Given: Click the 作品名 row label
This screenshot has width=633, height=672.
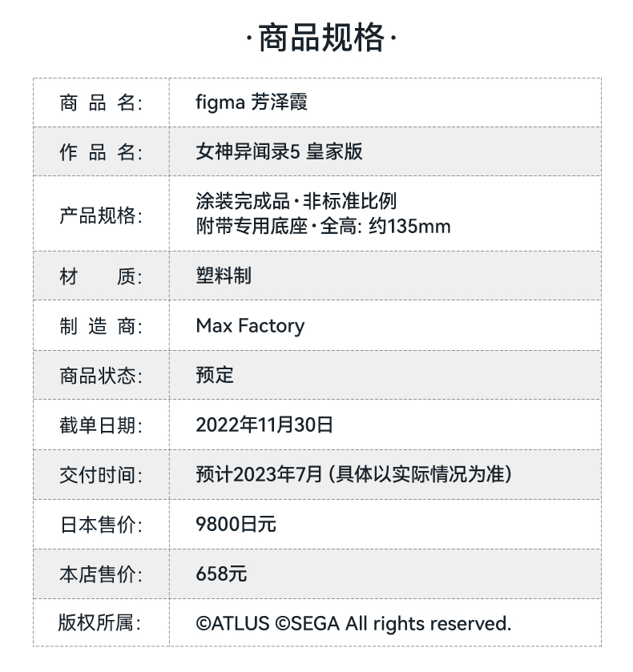Looking at the screenshot, I should pos(100,152).
